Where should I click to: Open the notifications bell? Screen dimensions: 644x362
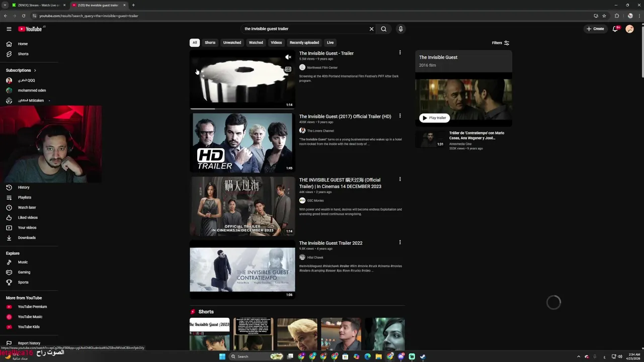[615, 29]
